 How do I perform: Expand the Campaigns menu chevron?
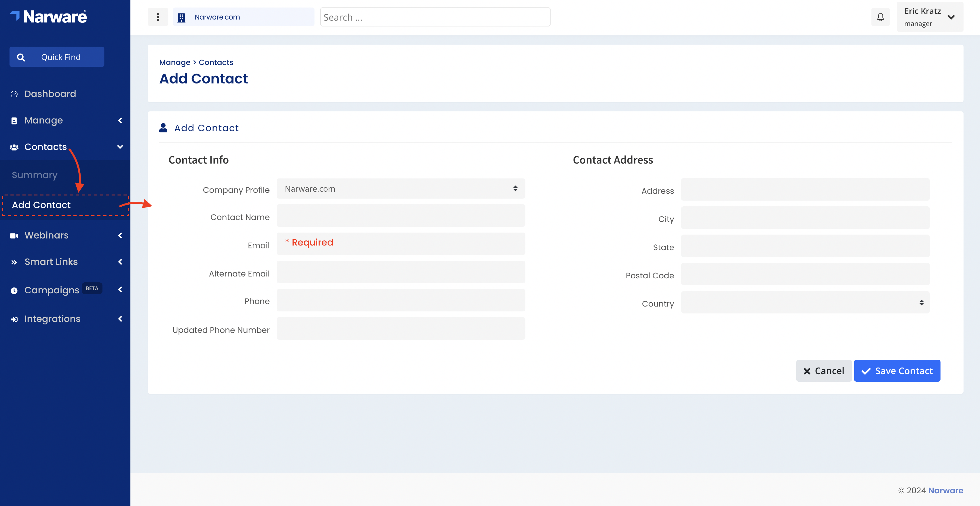(120, 290)
